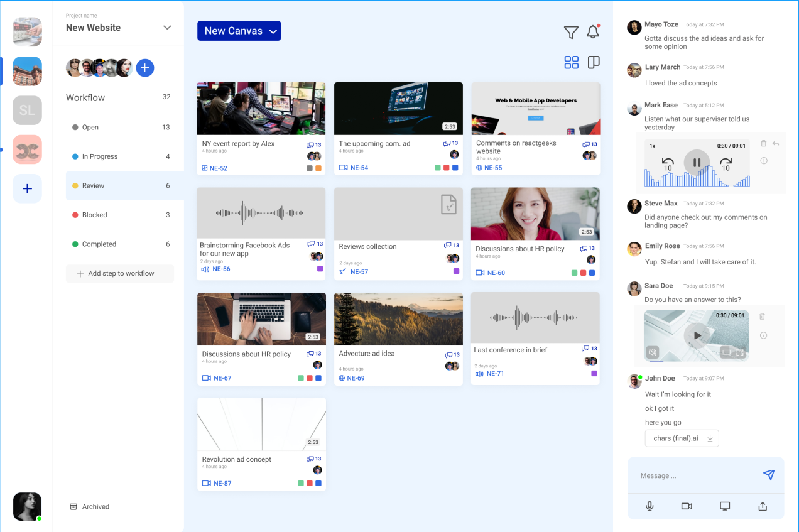Viewport: 799px width, 532px height.
Task: Send the chat message
Action: 769,475
